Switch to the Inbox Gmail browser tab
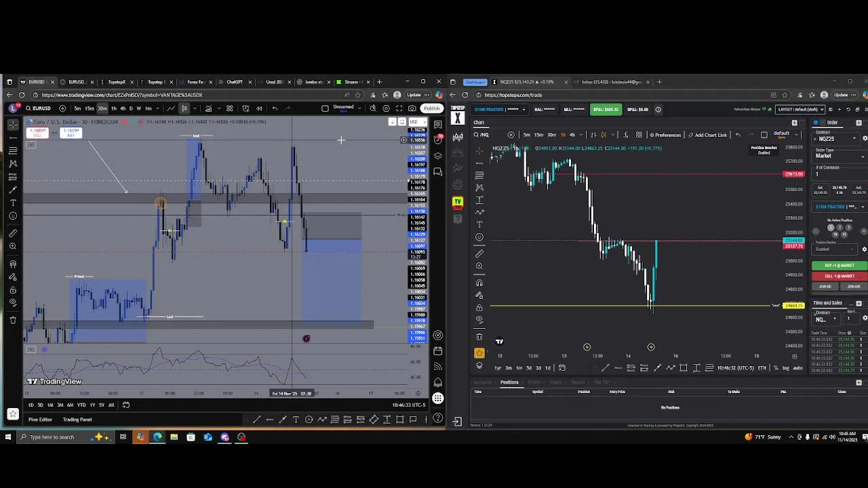This screenshot has height=488, width=868. click(612, 82)
